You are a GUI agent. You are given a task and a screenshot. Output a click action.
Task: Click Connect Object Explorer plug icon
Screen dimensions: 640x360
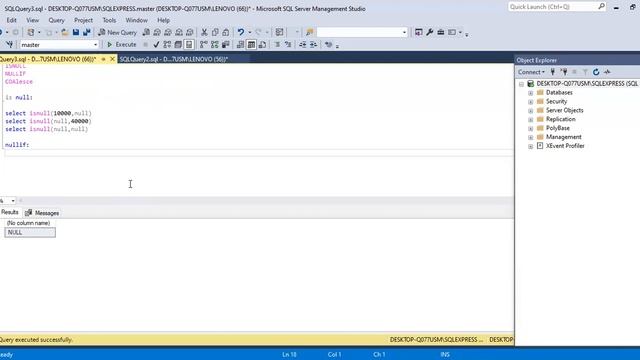click(x=553, y=72)
